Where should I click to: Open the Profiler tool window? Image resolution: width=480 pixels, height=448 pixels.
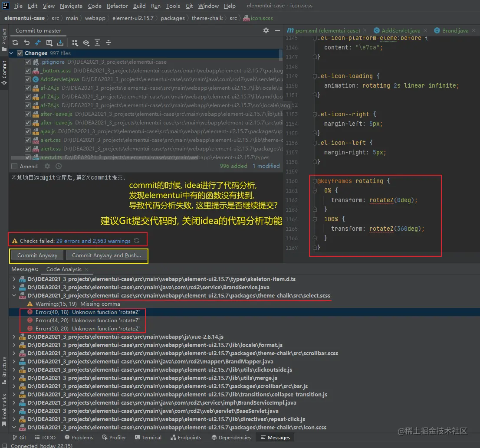(114, 438)
